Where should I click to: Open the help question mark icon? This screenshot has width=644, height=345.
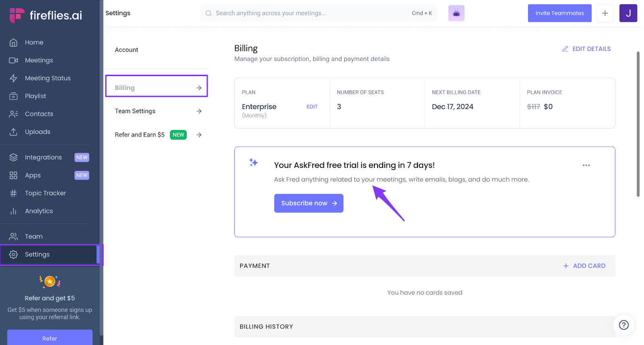(x=623, y=325)
